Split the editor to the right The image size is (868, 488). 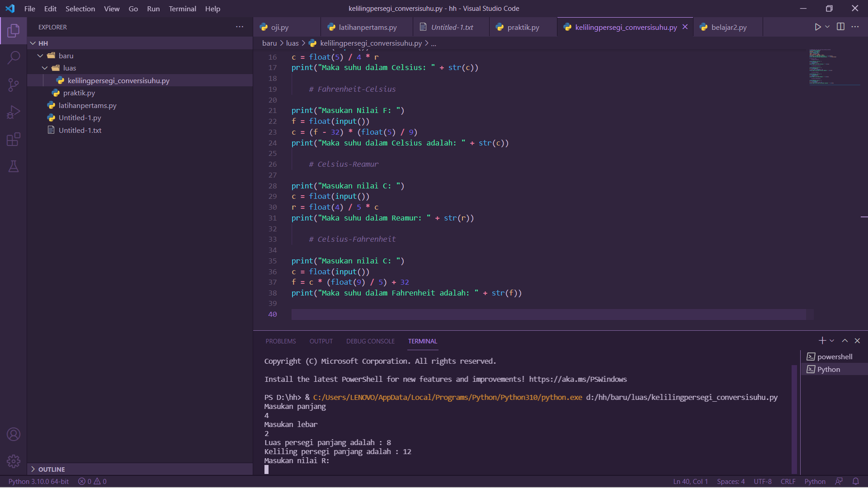pos(840,27)
